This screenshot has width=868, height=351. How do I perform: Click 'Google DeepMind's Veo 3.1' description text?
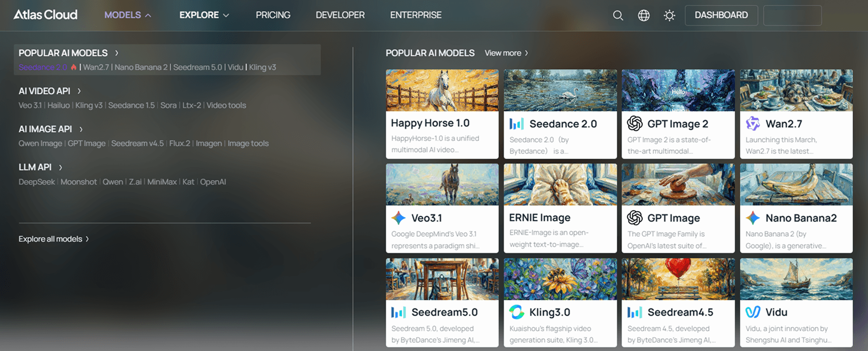tap(435, 240)
